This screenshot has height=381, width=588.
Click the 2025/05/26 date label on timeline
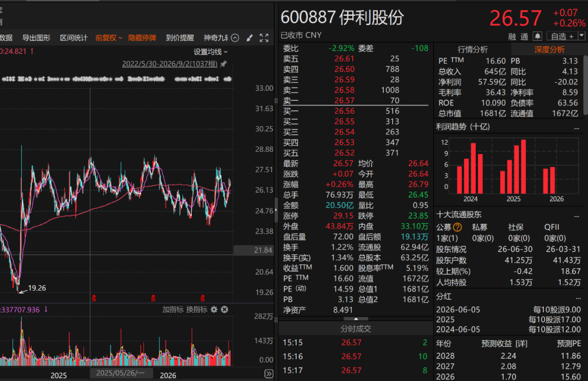(121, 373)
